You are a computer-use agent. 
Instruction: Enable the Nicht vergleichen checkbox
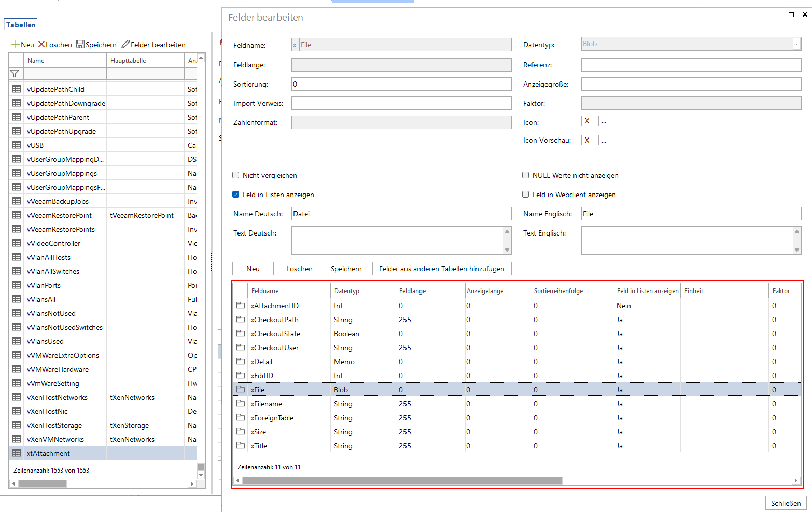tap(236, 175)
